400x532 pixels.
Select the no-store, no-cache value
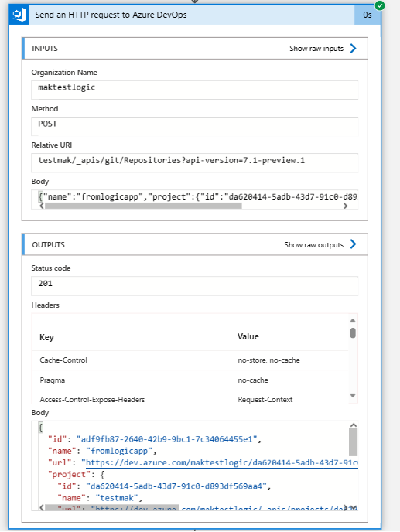pyautogui.click(x=268, y=360)
